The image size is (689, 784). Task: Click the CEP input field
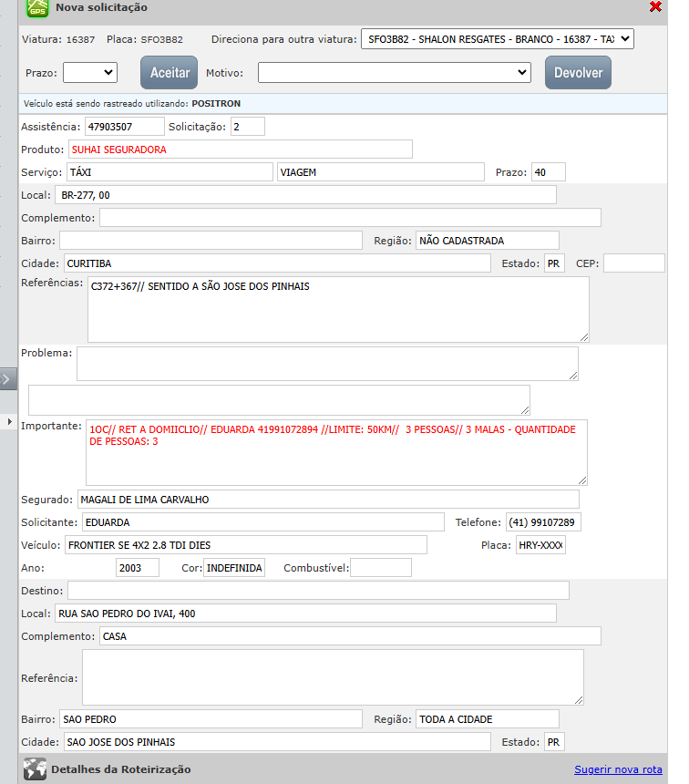click(633, 263)
